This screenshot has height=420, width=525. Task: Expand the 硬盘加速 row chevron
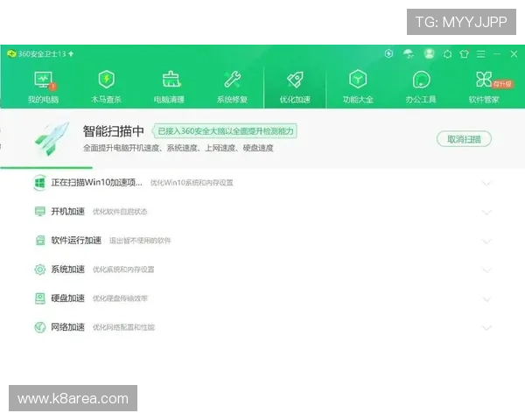click(x=486, y=298)
